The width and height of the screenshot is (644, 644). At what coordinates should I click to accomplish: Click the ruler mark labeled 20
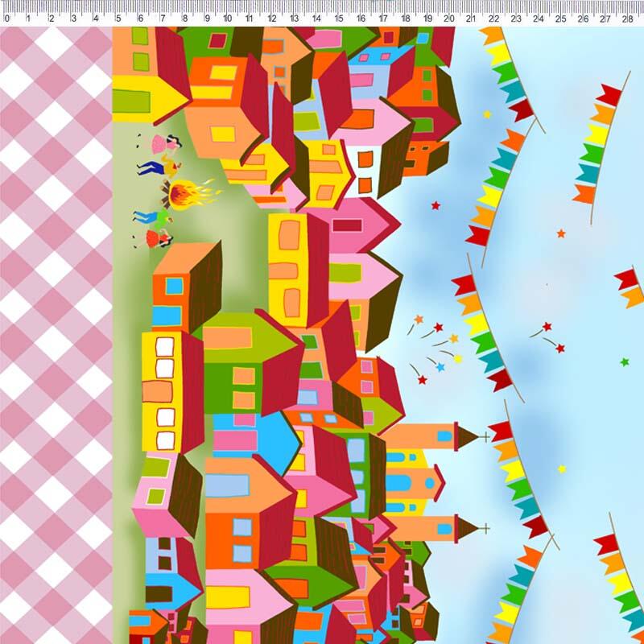tap(449, 19)
